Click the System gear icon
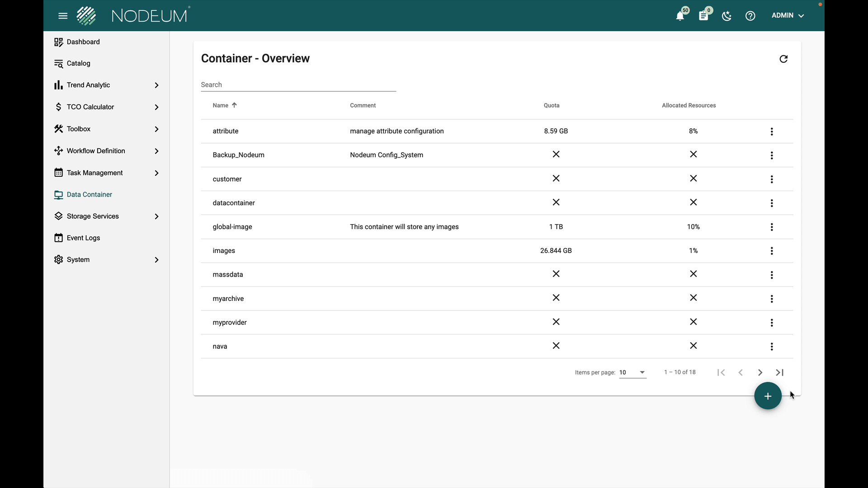868x488 pixels. click(58, 259)
